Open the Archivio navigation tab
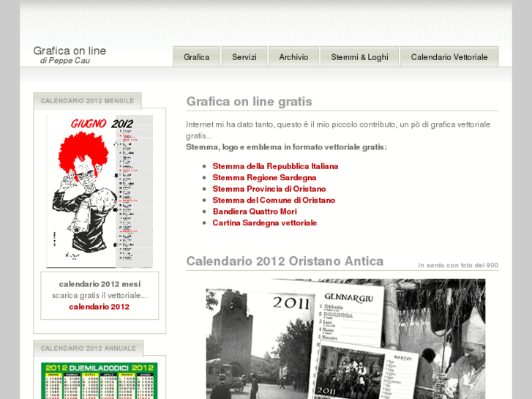The image size is (532, 399). [294, 56]
